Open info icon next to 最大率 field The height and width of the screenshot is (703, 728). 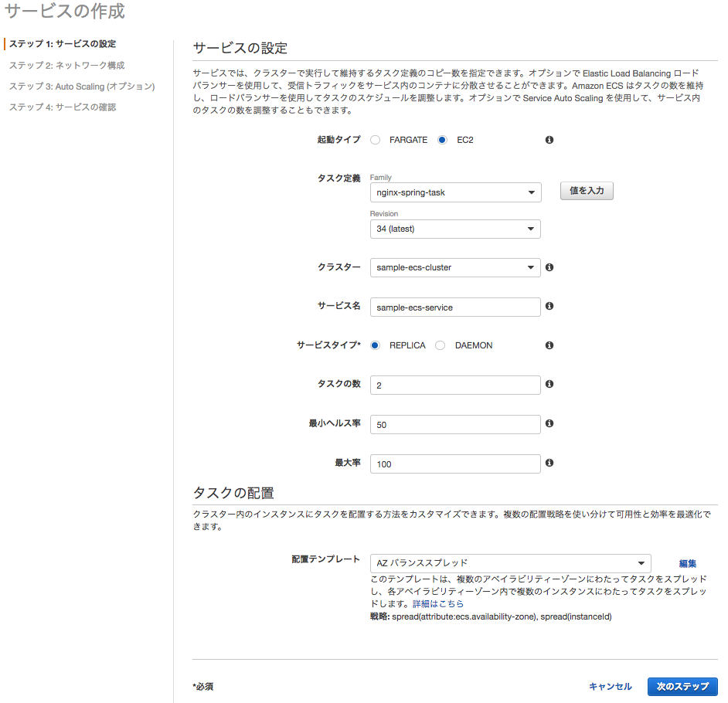[x=549, y=463]
